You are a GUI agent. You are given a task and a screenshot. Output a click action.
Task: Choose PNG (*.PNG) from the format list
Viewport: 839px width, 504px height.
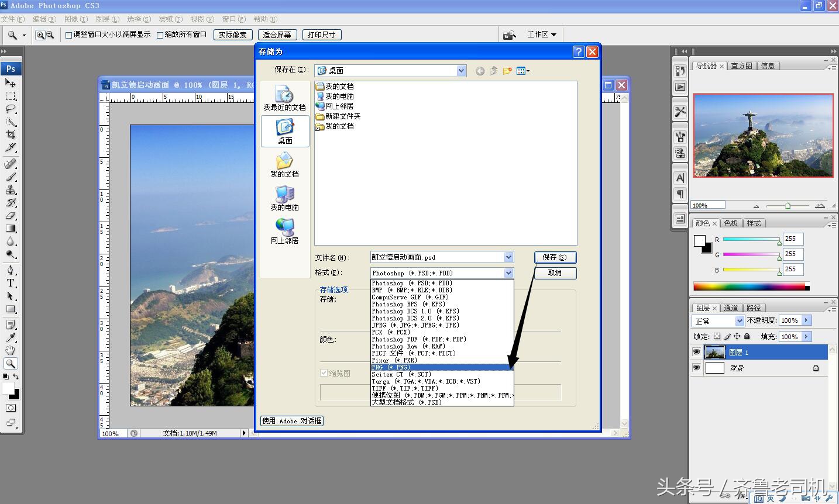[x=442, y=367]
